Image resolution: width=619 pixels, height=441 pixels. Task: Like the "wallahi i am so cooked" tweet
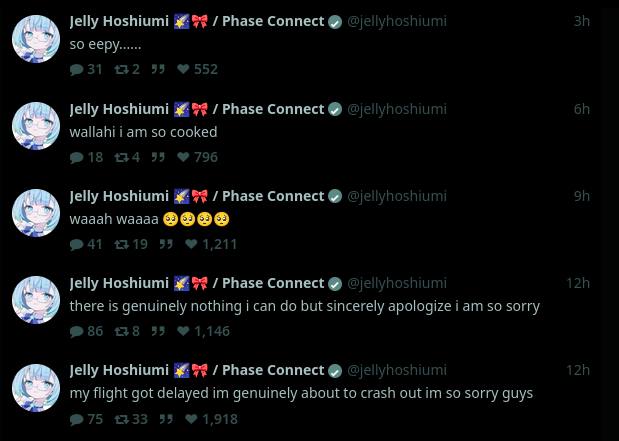tap(183, 157)
